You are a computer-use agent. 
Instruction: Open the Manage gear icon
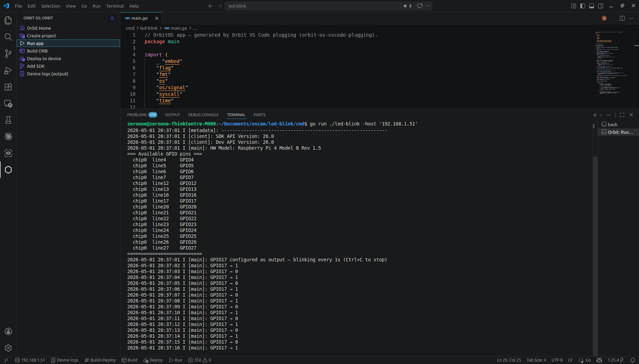8,348
